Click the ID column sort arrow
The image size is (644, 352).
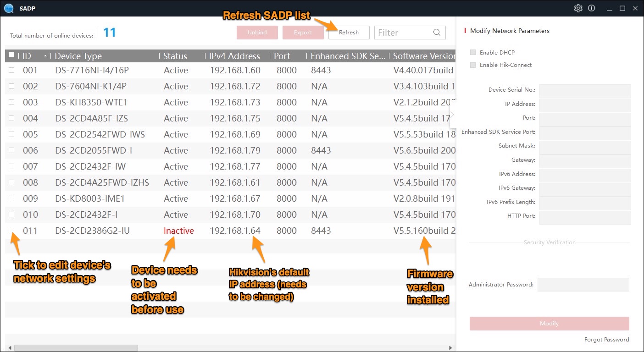[x=45, y=56]
